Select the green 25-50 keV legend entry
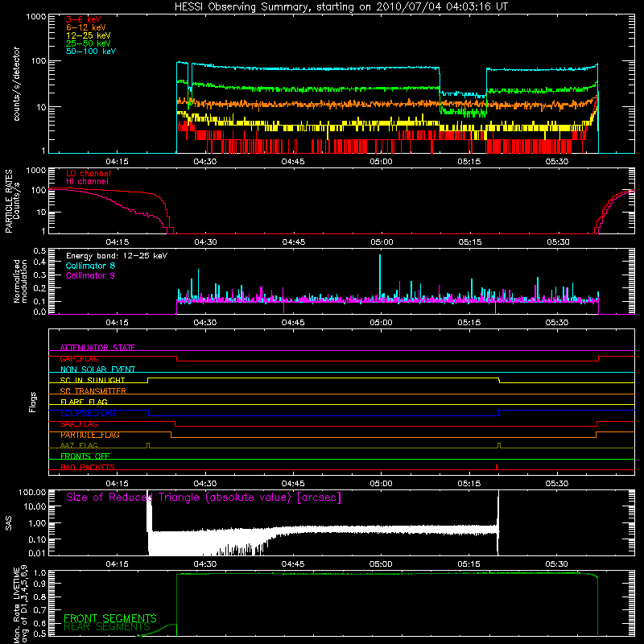The height and width of the screenshot is (644, 644). [89, 43]
